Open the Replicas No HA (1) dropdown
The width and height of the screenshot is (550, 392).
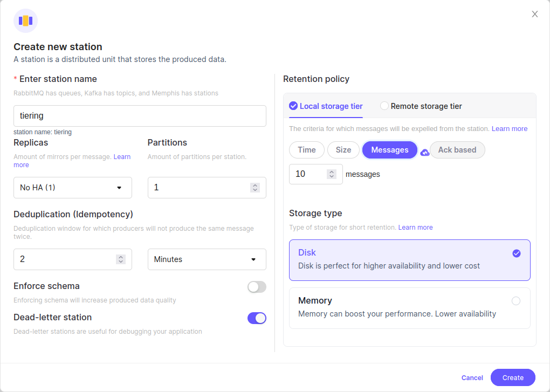click(73, 188)
